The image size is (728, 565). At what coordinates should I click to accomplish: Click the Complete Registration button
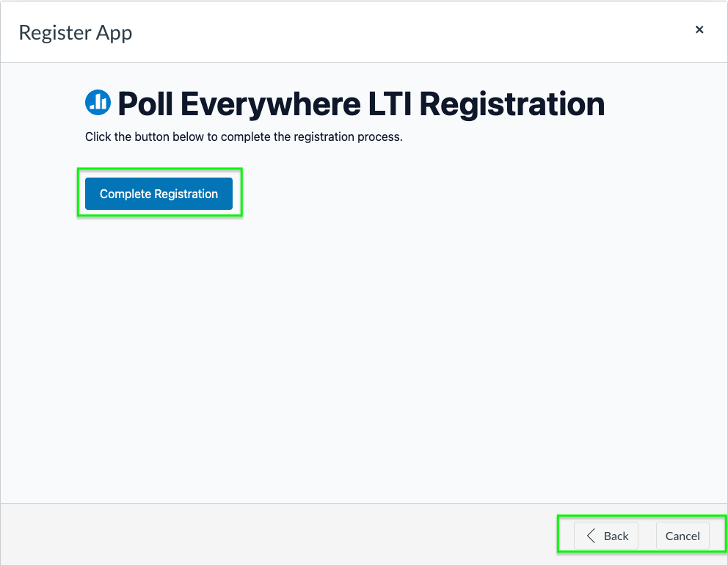click(x=159, y=194)
